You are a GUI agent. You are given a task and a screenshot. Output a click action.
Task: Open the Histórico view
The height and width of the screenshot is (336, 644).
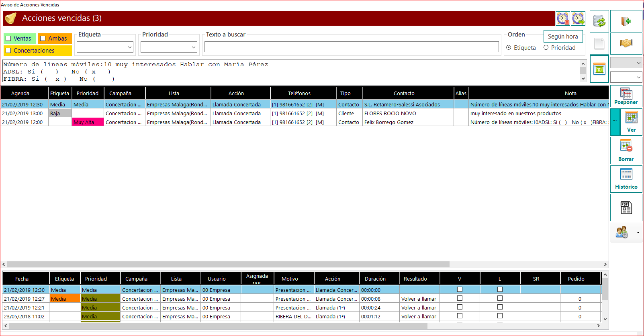tap(626, 179)
